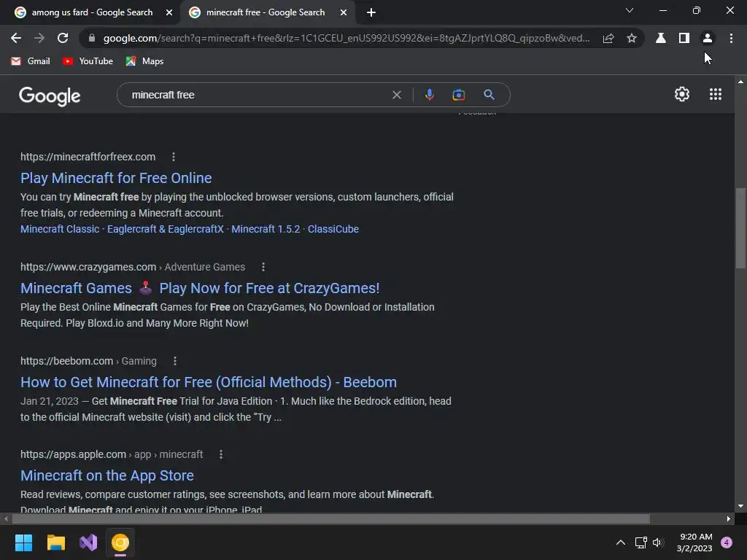Open How to Get Minecraft for Free Beebom
The height and width of the screenshot is (560, 747).
tap(208, 382)
